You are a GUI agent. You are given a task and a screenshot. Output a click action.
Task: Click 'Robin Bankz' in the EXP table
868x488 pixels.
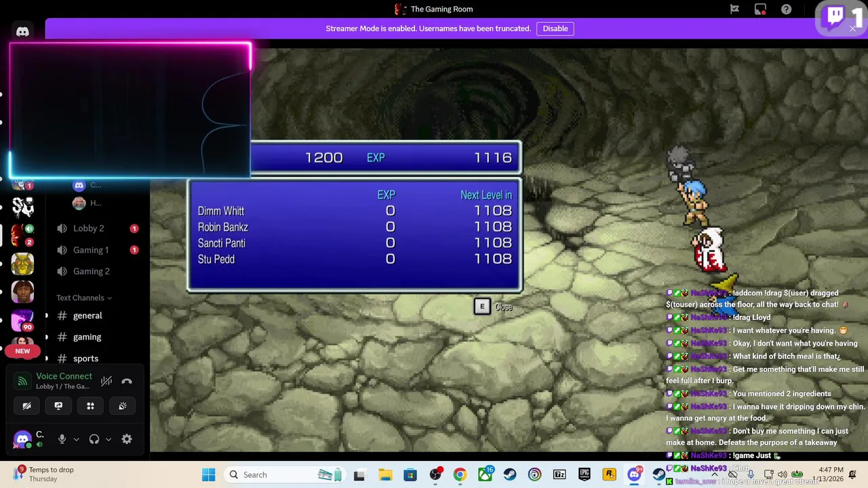click(223, 227)
